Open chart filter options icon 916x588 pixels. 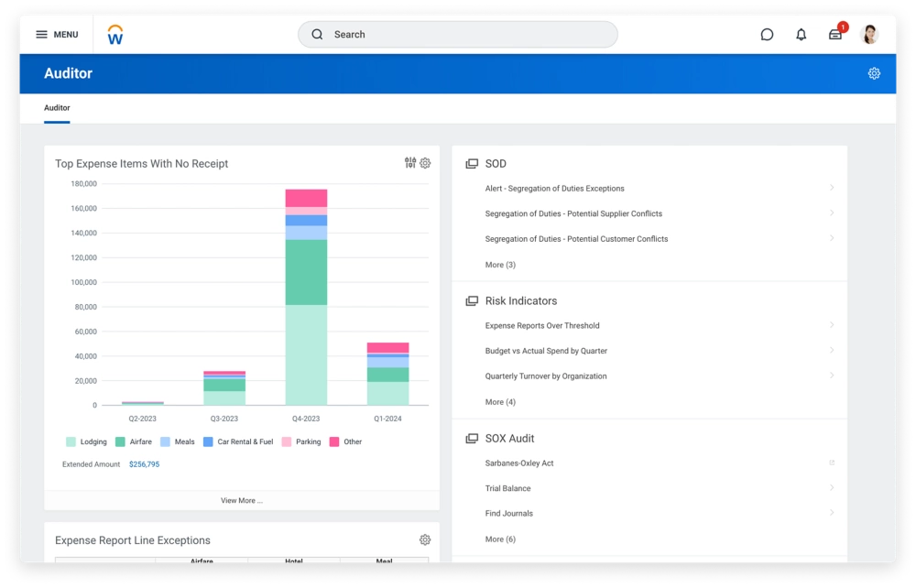(x=410, y=163)
